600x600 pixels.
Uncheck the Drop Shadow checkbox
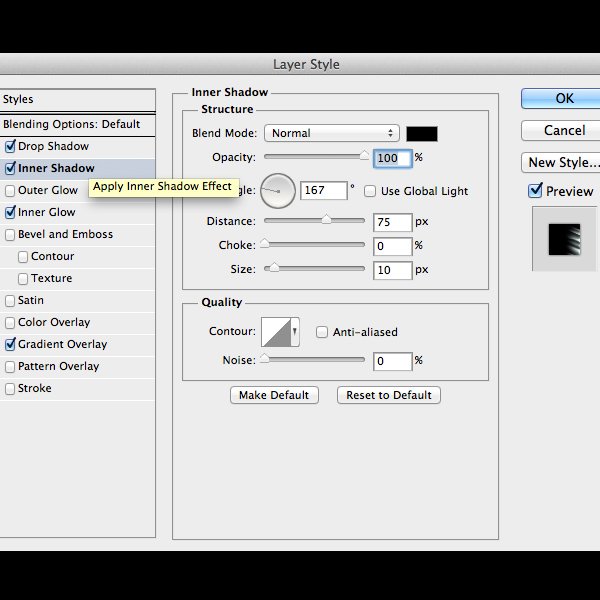pyautogui.click(x=10, y=146)
